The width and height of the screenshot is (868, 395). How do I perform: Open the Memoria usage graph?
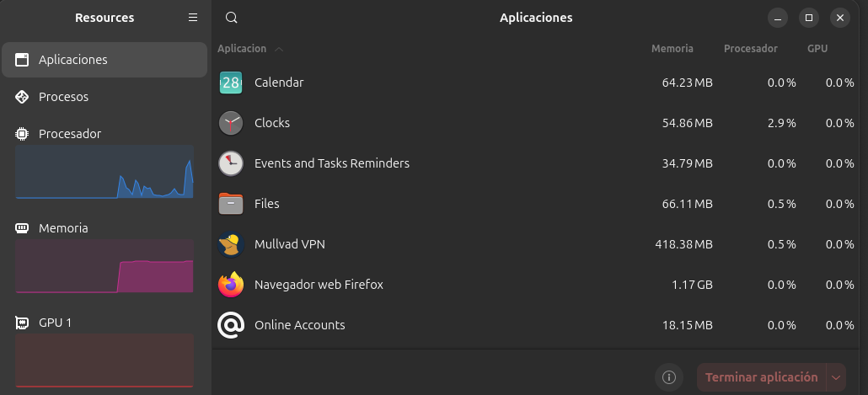[x=104, y=266]
